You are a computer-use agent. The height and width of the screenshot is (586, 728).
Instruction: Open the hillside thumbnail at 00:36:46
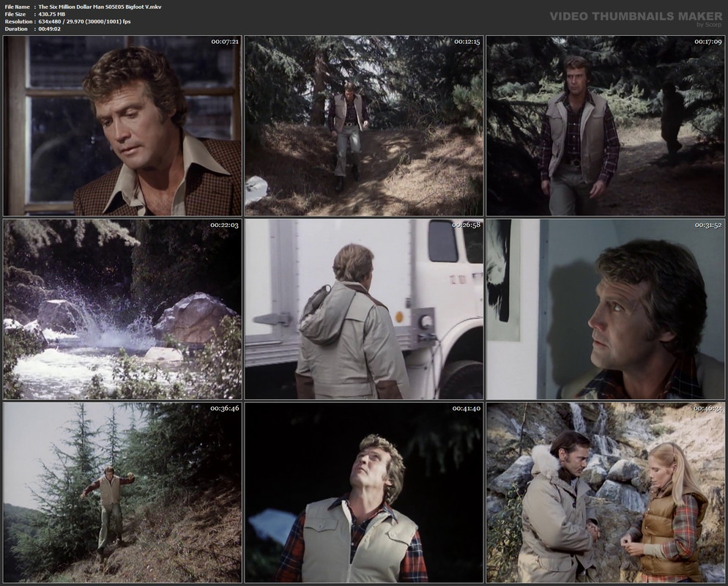click(122, 493)
